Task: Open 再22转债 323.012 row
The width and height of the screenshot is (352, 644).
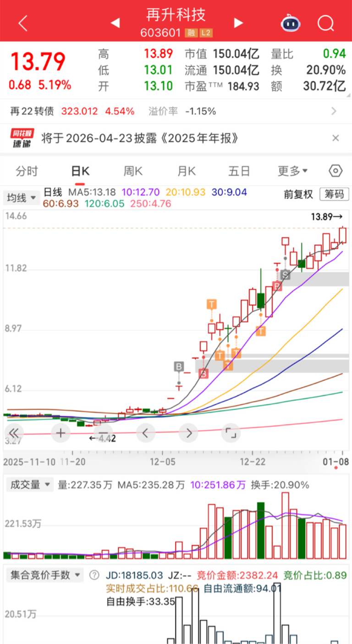Action: coord(176,111)
